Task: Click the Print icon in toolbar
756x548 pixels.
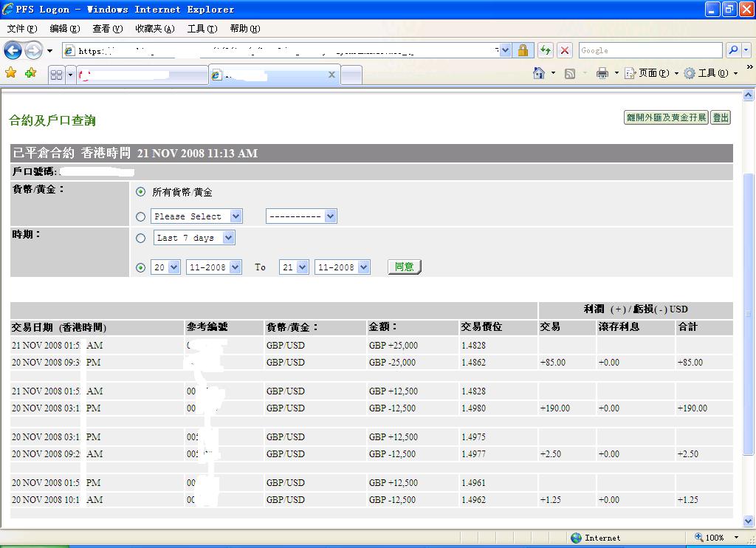Action: [x=602, y=73]
